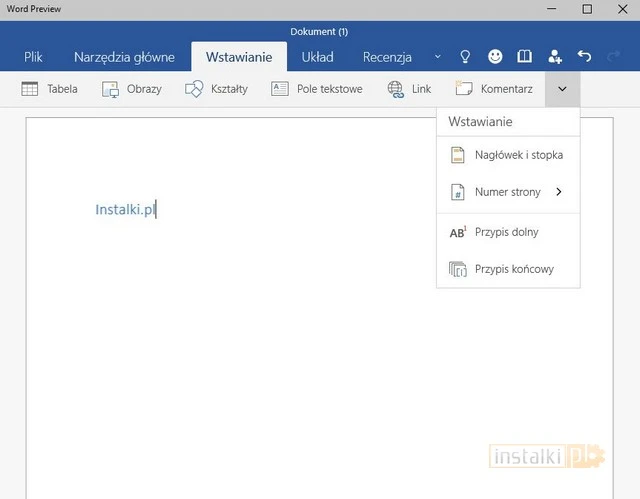Viewport: 640px width, 499px height.
Task: Minimize the Word Preview window
Action: [551, 9]
